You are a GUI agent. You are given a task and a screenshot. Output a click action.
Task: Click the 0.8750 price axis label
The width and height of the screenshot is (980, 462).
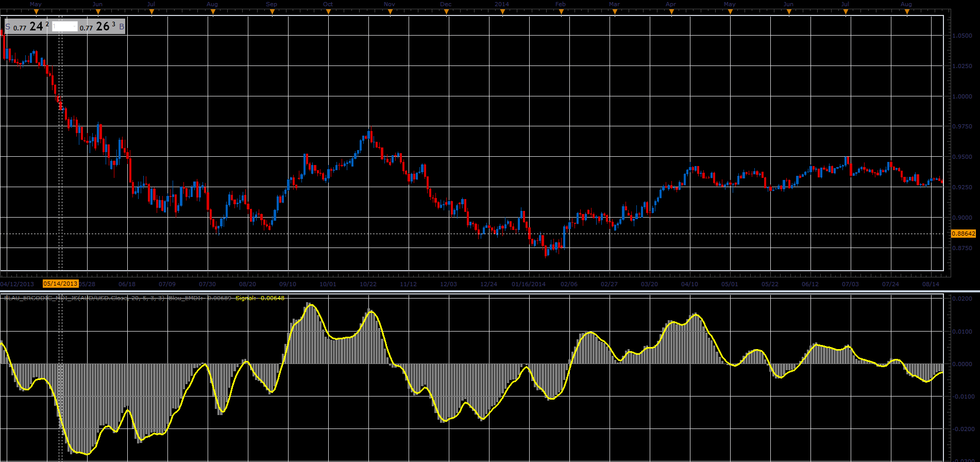pos(962,248)
